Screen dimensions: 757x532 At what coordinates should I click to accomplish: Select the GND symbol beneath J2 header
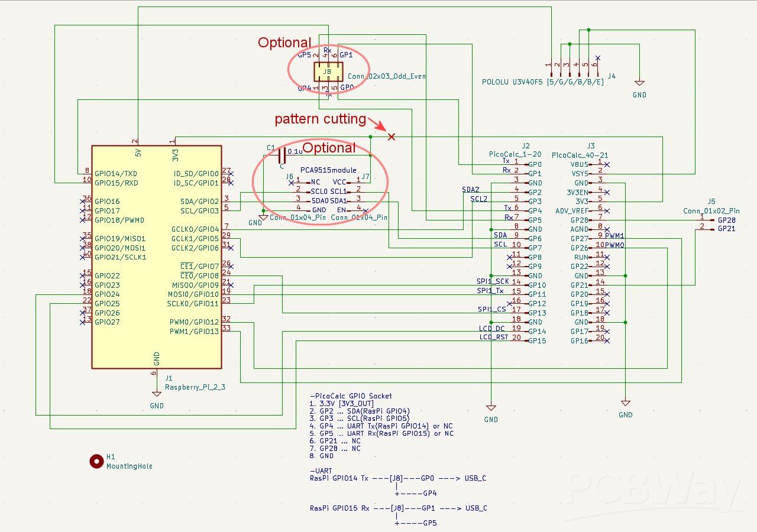(491, 408)
